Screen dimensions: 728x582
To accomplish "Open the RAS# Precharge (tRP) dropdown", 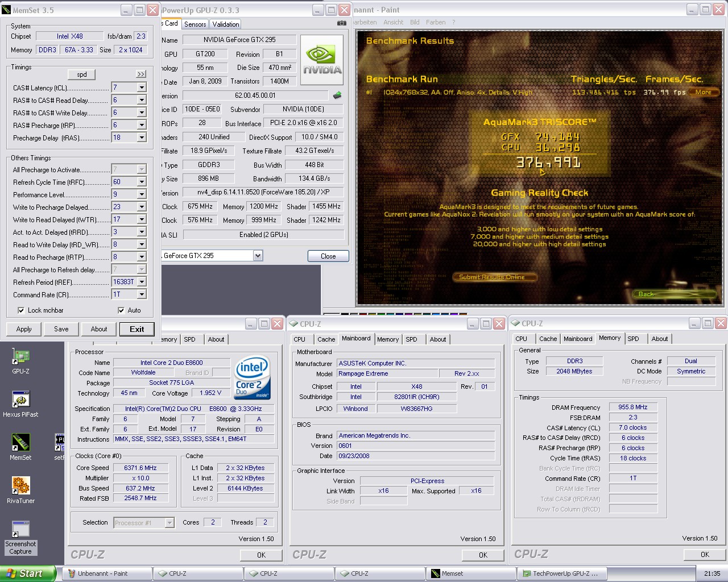I will [142, 125].
